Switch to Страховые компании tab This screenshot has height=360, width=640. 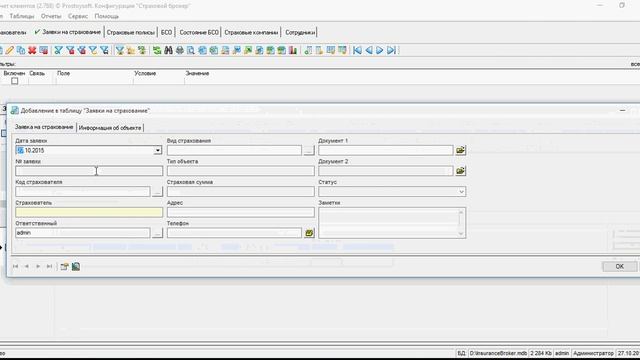tap(251, 32)
